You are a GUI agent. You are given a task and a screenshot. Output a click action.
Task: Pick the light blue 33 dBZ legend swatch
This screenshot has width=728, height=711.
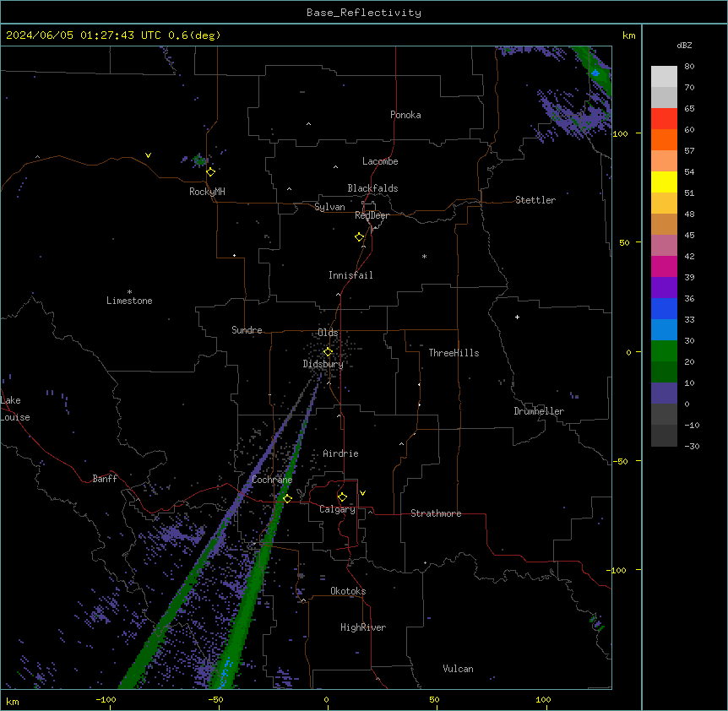click(664, 329)
